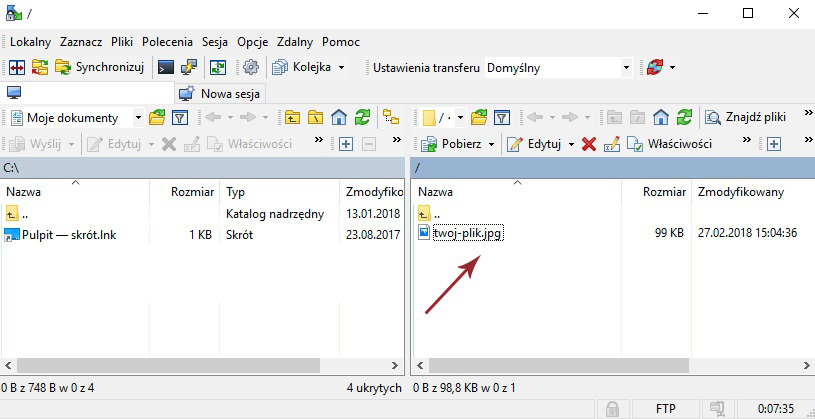Open the Domyślny transfer settings dropdown

tap(626, 67)
